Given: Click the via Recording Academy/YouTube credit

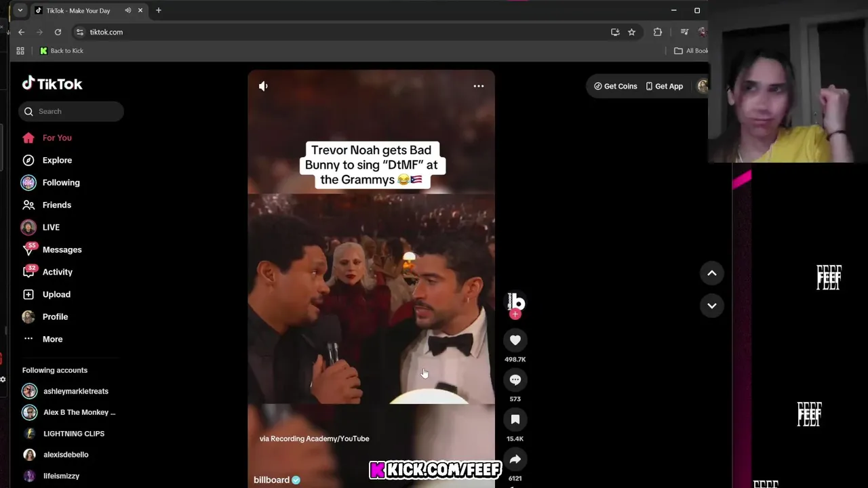Looking at the screenshot, I should click(314, 439).
